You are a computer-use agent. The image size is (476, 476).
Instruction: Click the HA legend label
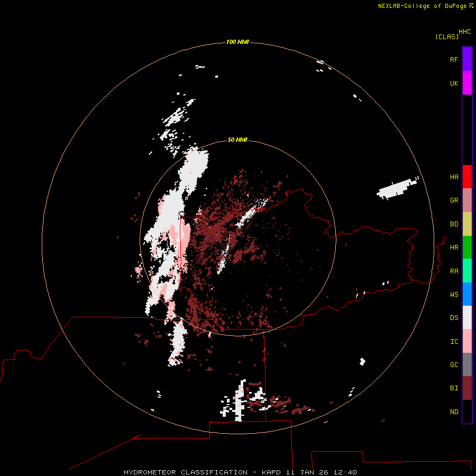click(454, 177)
